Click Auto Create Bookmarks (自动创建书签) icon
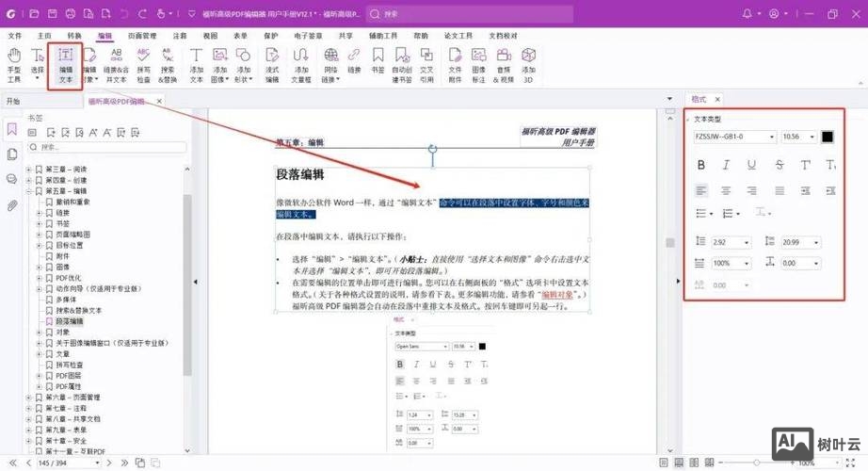The image size is (868, 471). [x=402, y=64]
